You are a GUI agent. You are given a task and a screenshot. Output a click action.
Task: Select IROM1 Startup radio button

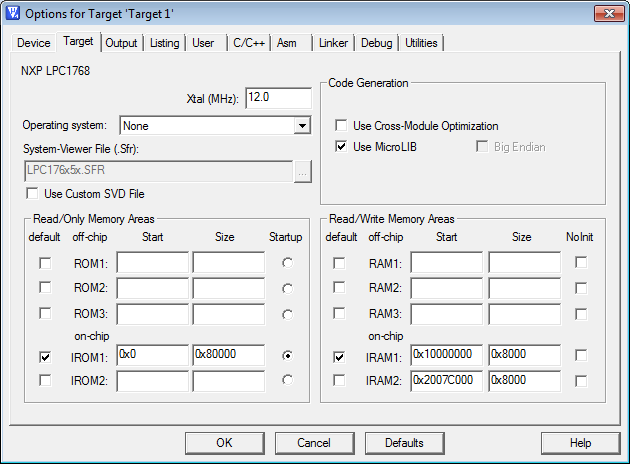pos(288,355)
